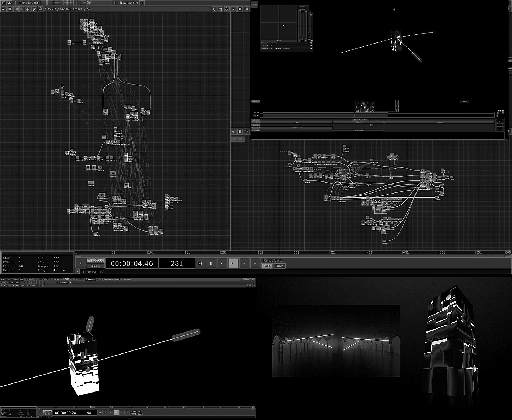Viewport: 512px width, 420px height.
Task: Click the plus icon beside the star
Action: click(28, 9)
